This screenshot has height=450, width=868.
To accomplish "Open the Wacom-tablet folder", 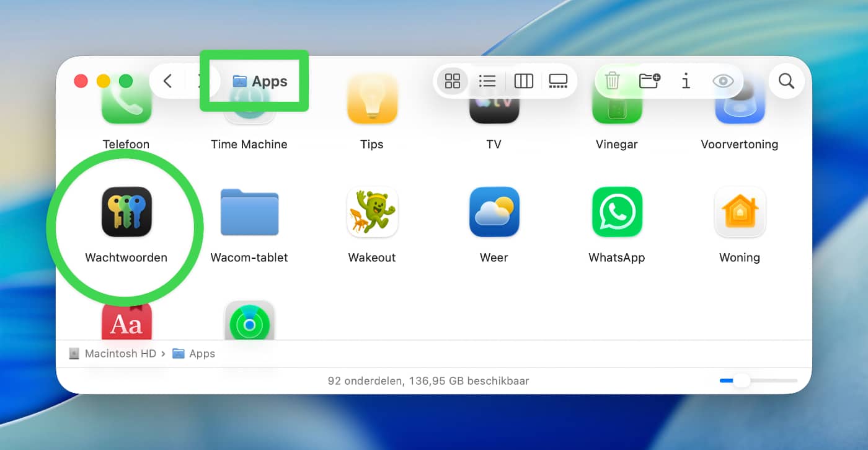I will [249, 212].
